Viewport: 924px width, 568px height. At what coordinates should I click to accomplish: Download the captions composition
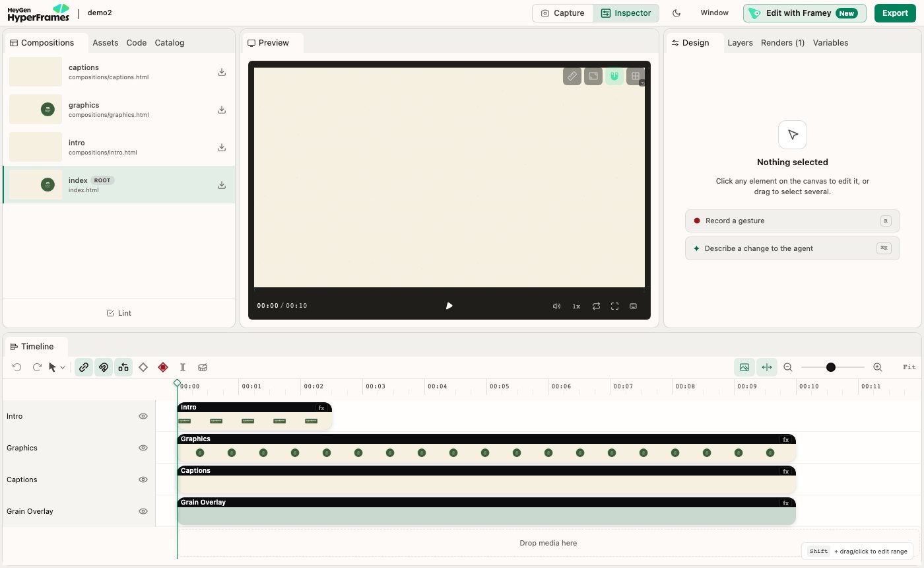click(222, 72)
